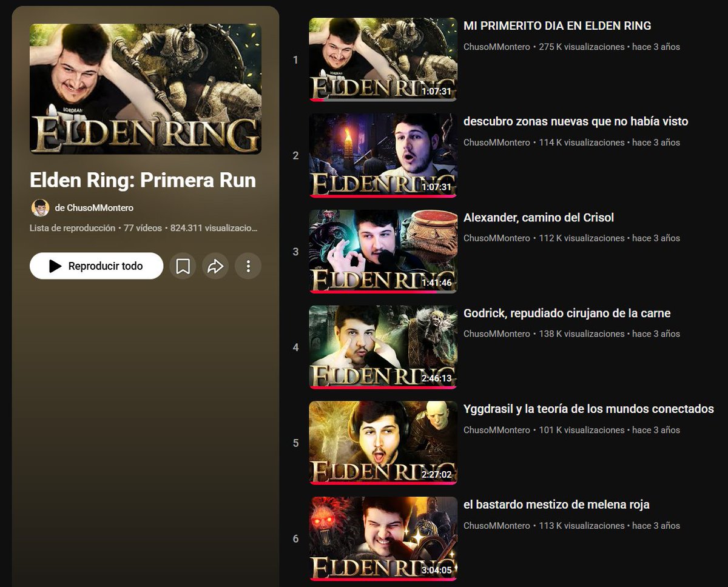Open title 'el bastardo mestizo de melena roja'

coord(556,505)
